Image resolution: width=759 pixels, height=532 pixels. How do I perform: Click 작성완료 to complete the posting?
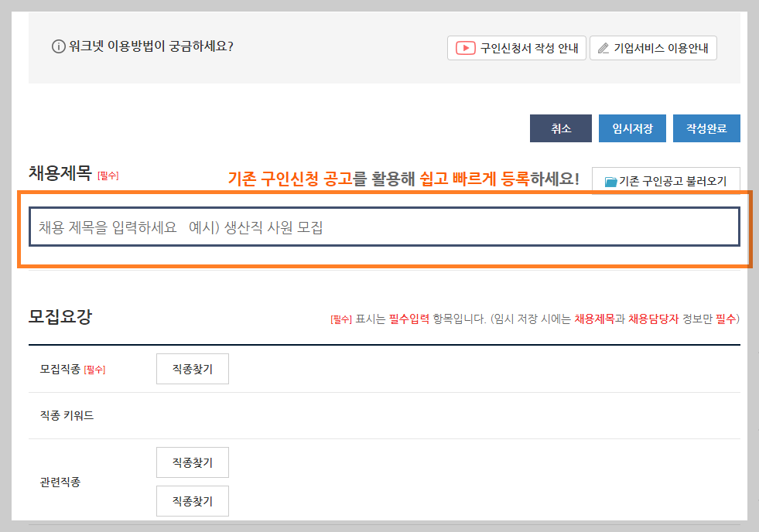706,128
